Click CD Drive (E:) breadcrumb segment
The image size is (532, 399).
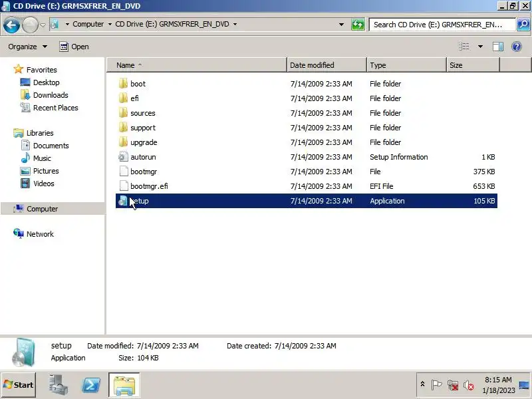(172, 24)
